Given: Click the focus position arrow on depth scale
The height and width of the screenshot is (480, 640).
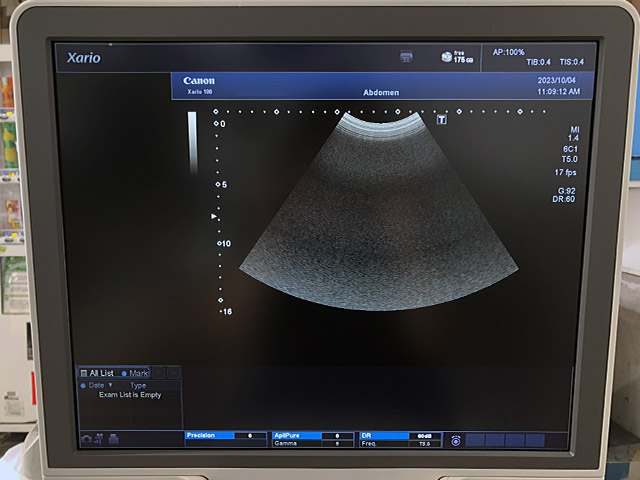Looking at the screenshot, I should (213, 215).
